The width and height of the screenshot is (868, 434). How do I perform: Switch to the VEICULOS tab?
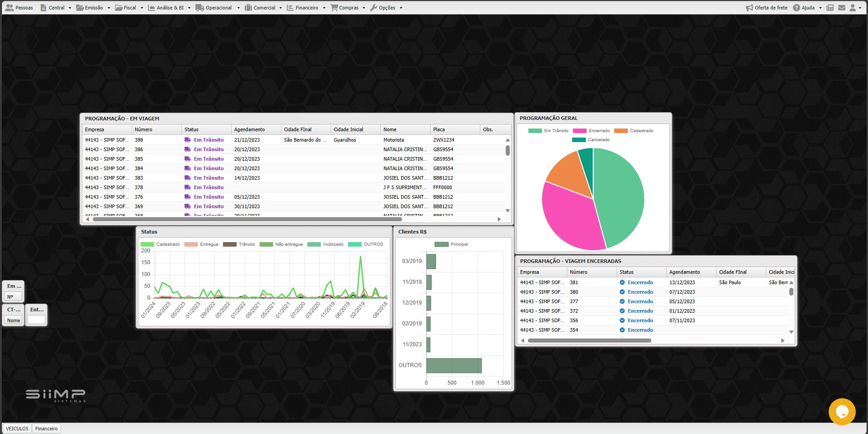point(17,429)
